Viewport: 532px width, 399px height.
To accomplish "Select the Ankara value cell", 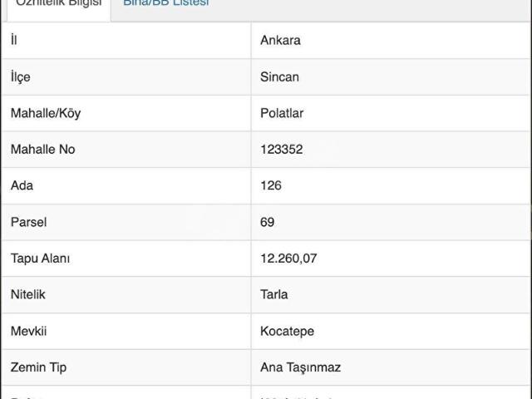I will pos(280,41).
